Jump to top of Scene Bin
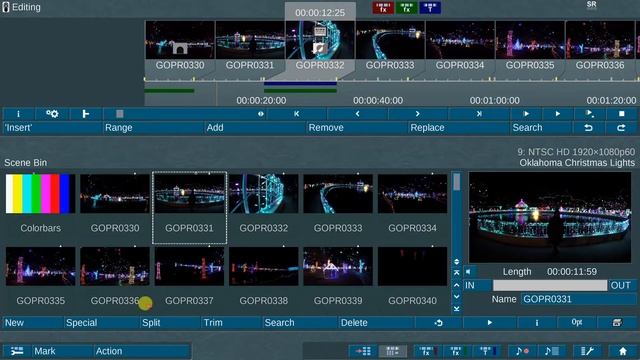This screenshot has width=640, height=360. pos(456,273)
